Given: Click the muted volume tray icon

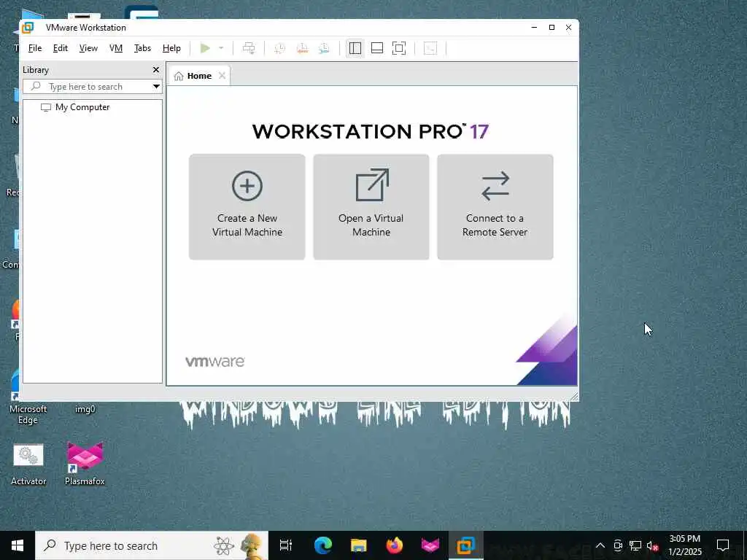Looking at the screenshot, I should pyautogui.click(x=652, y=545).
